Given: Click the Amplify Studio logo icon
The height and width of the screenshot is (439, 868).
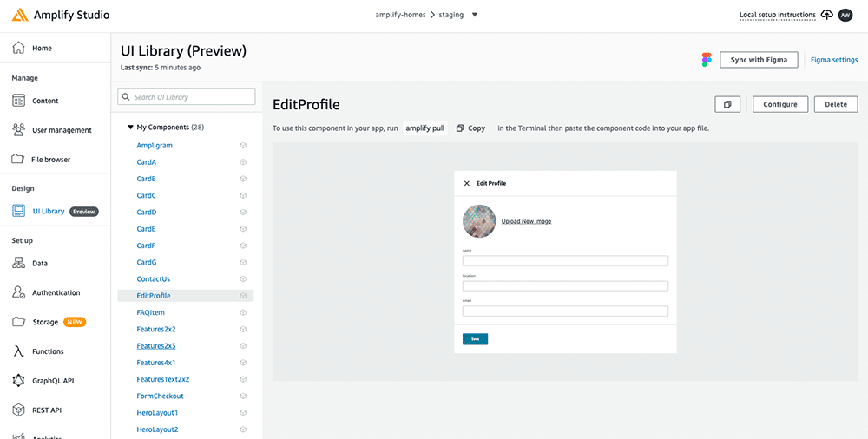Looking at the screenshot, I should coord(20,15).
